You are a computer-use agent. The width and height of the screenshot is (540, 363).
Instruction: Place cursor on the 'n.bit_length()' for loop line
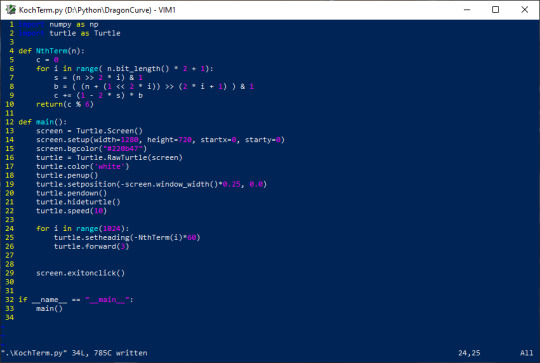coord(125,69)
